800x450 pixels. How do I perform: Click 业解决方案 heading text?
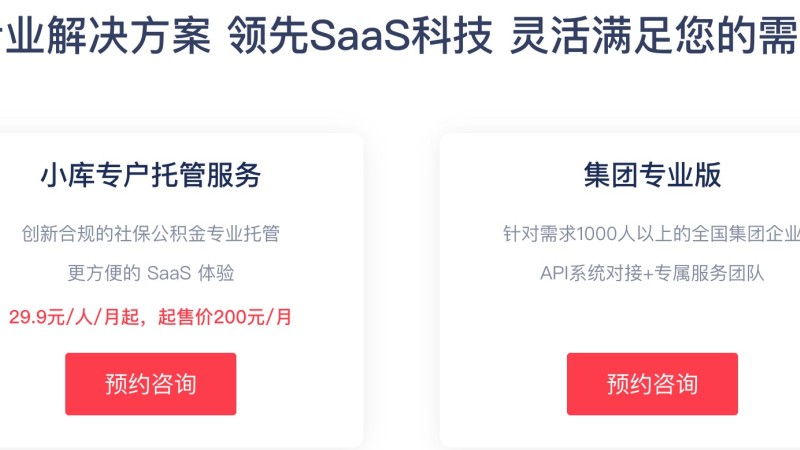(x=105, y=36)
